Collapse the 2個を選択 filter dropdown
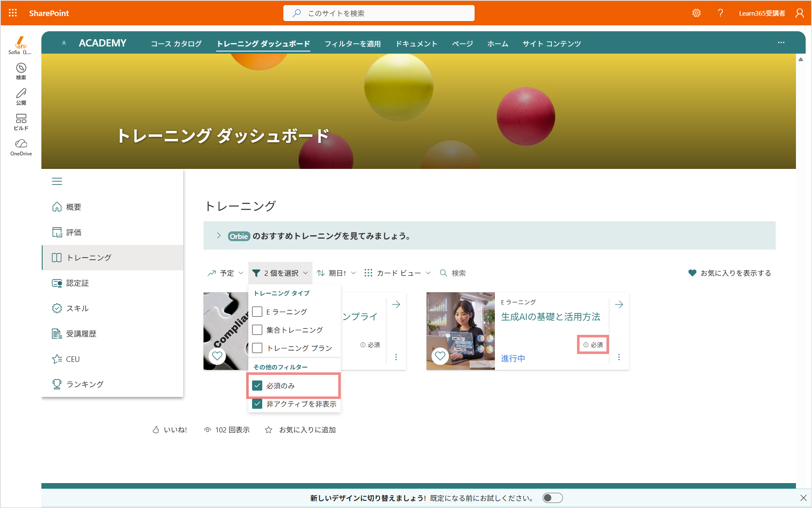 pyautogui.click(x=280, y=273)
